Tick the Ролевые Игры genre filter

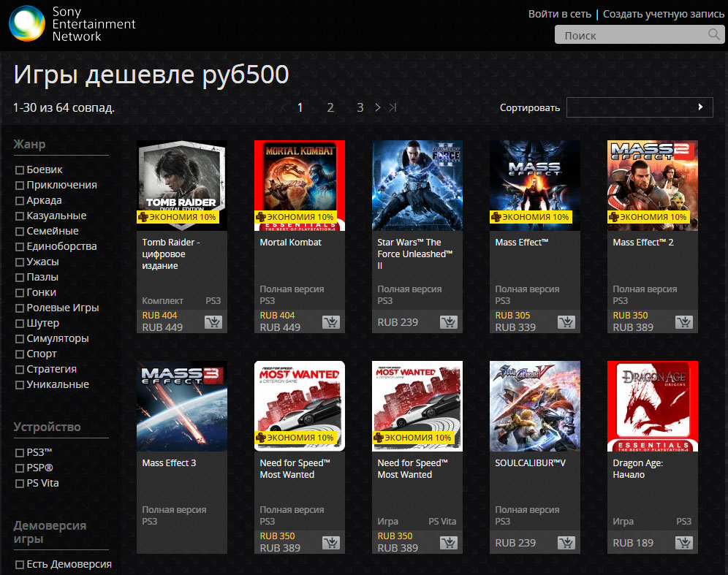coord(20,308)
